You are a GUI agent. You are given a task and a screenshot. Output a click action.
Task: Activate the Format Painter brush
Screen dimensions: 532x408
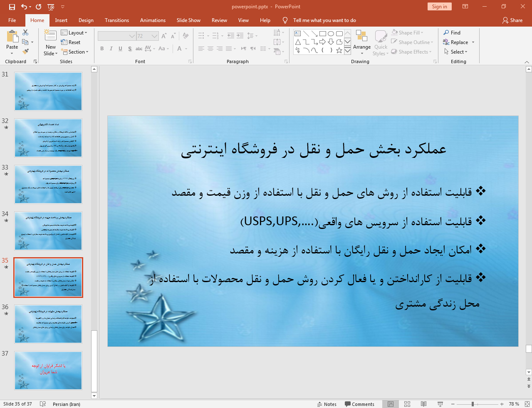coord(25,52)
